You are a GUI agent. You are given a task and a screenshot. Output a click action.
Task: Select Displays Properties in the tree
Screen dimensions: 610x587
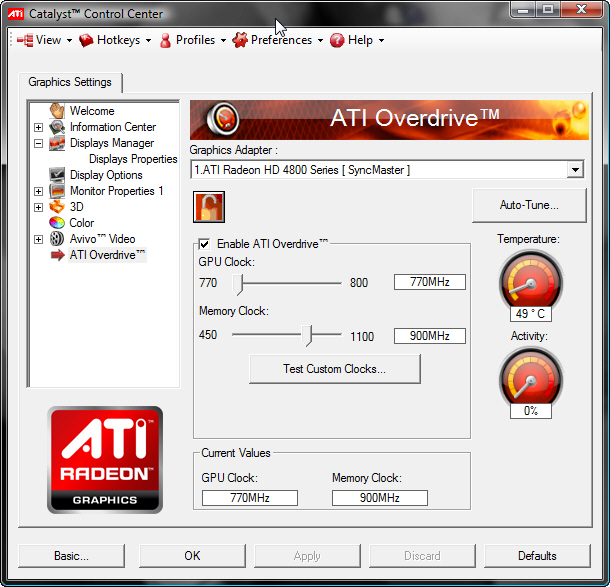point(133,159)
